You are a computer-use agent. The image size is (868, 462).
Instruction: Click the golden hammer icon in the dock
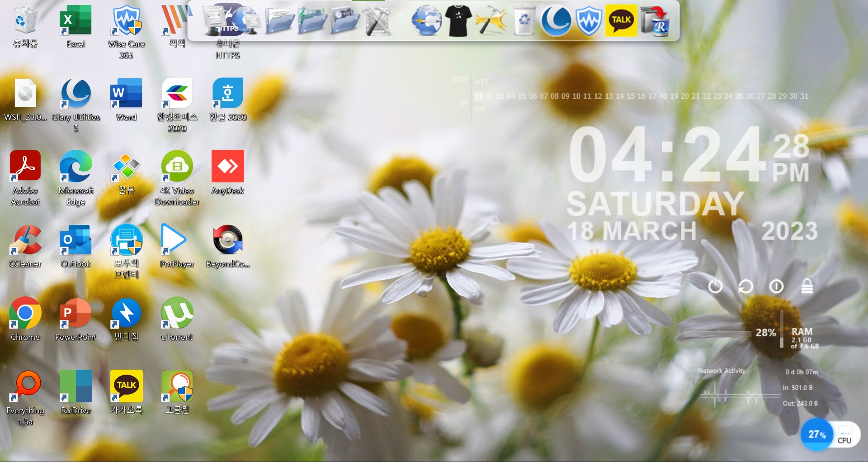tap(491, 21)
